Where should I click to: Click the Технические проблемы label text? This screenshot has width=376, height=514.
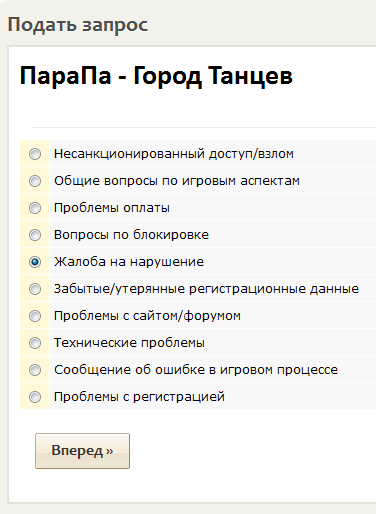[x=129, y=343]
